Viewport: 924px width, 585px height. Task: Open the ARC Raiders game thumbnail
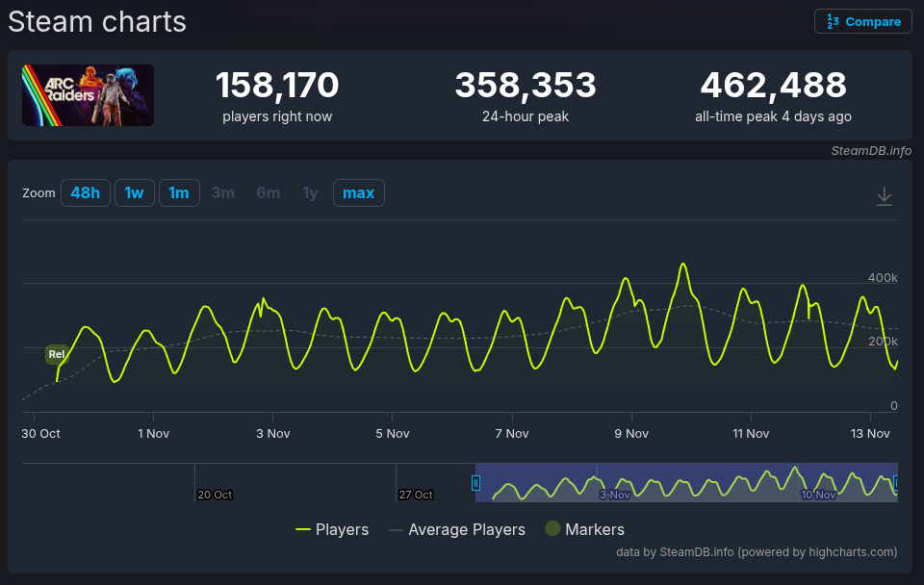[88, 95]
